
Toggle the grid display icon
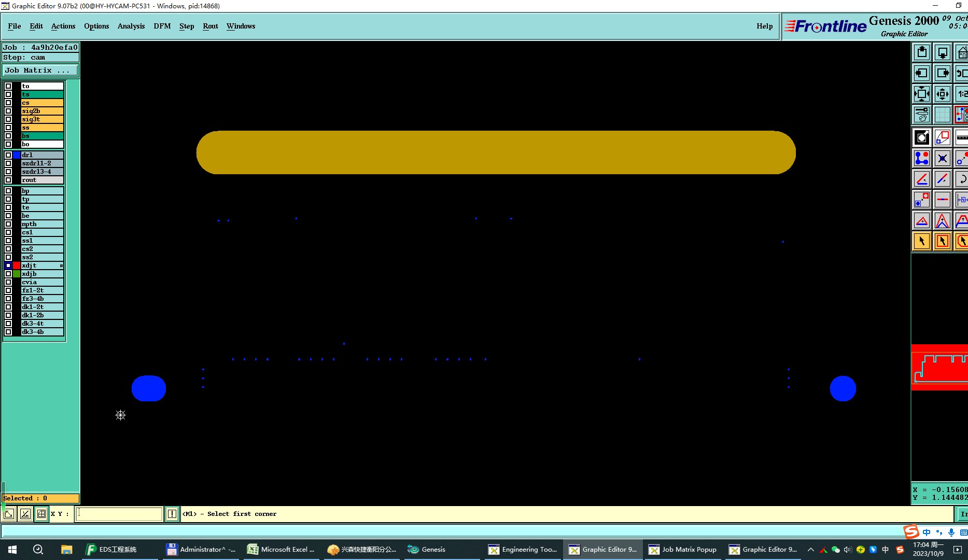coord(943,115)
